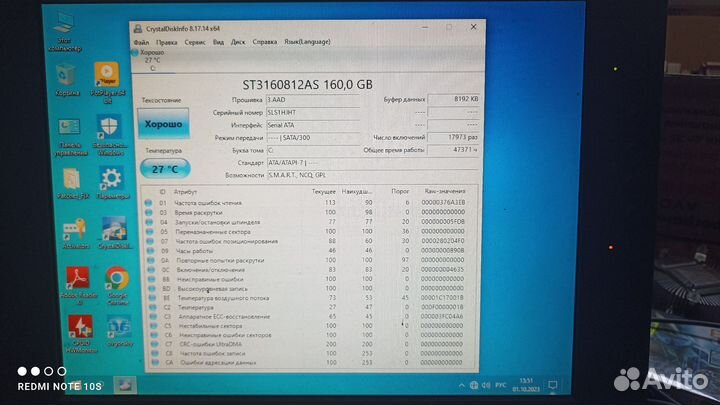This screenshot has width=720, height=405.
Task: Open the Корзина recycle bin icon
Action: coord(67,80)
